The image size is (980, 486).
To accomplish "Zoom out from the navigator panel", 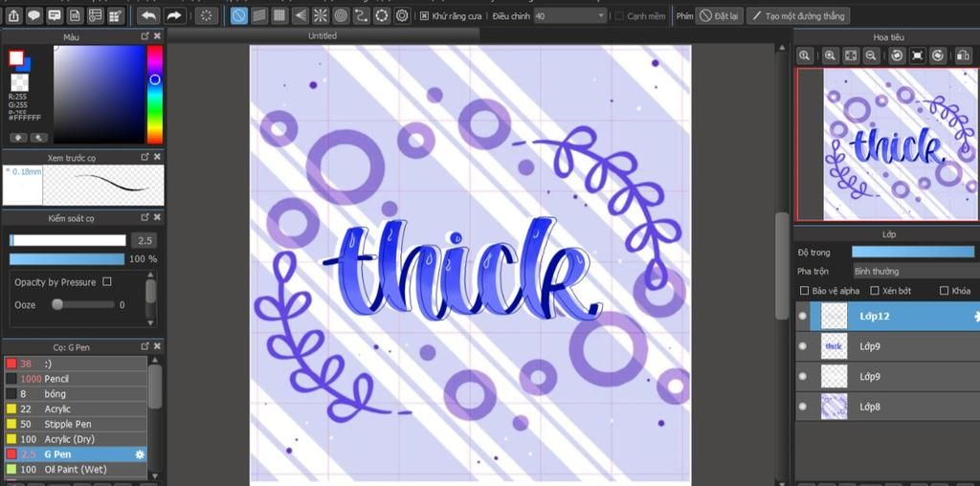I will (x=871, y=55).
